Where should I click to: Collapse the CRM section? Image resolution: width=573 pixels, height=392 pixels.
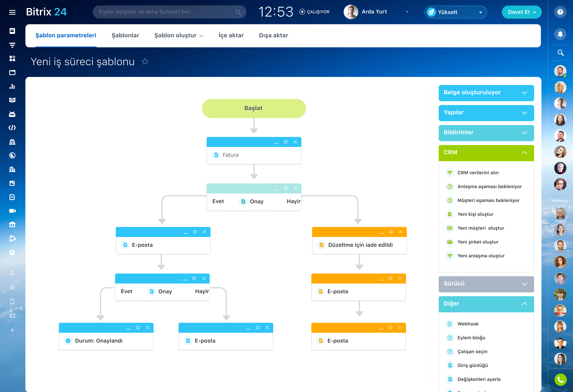[x=524, y=153]
